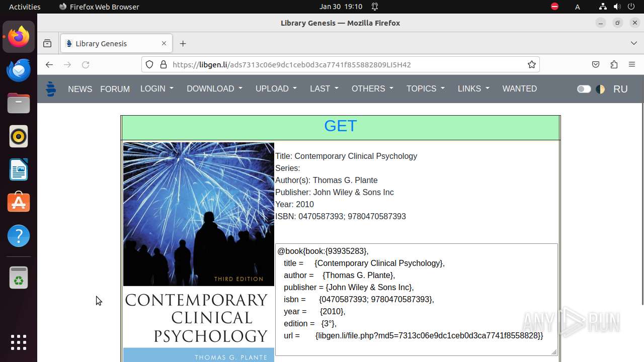Click the 'Year: 2010' text
This screenshot has width=644, height=362.
[294, 204]
